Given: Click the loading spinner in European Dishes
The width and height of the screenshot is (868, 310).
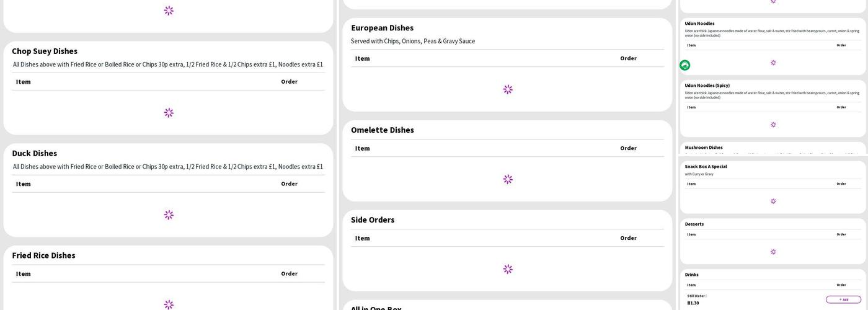Looking at the screenshot, I should pyautogui.click(x=508, y=89).
